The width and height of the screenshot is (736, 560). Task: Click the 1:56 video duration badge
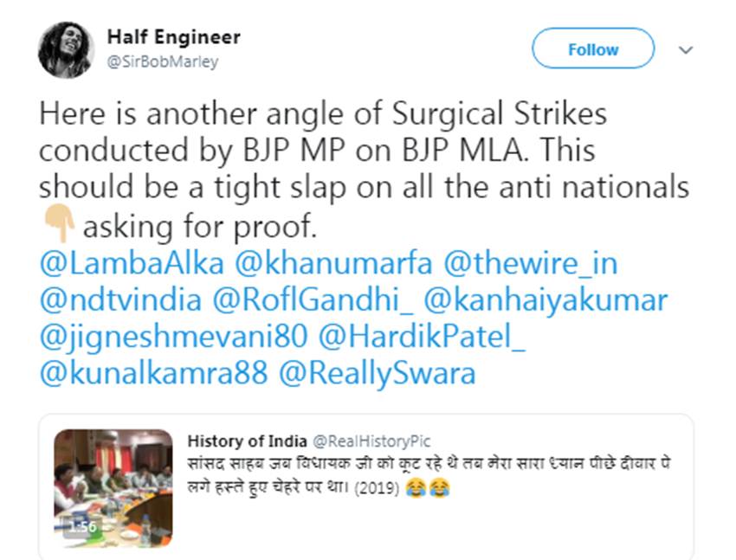click(82, 526)
